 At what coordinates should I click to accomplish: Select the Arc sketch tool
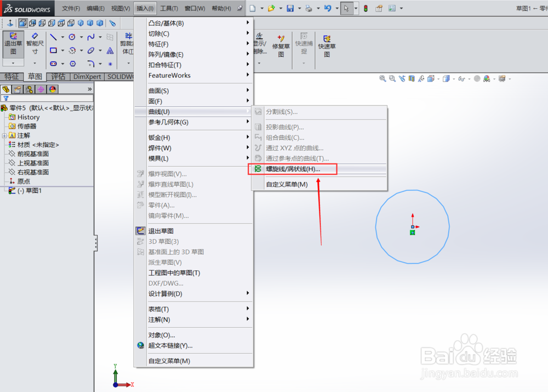point(72,50)
